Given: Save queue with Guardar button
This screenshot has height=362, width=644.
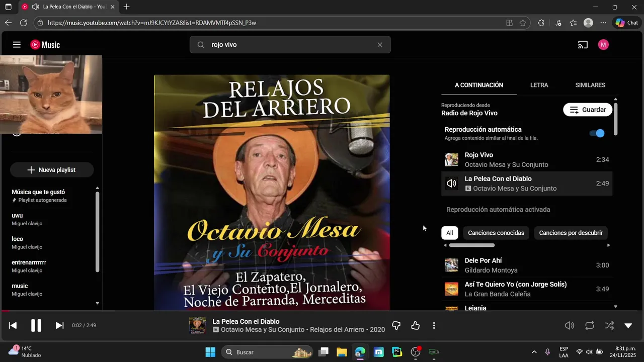Looking at the screenshot, I should point(588,110).
